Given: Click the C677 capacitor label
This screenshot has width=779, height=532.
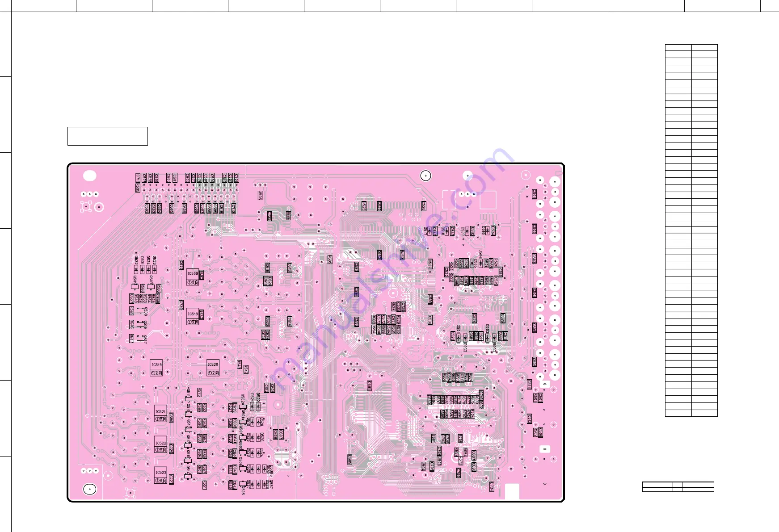Looking at the screenshot, I should (181, 265).
